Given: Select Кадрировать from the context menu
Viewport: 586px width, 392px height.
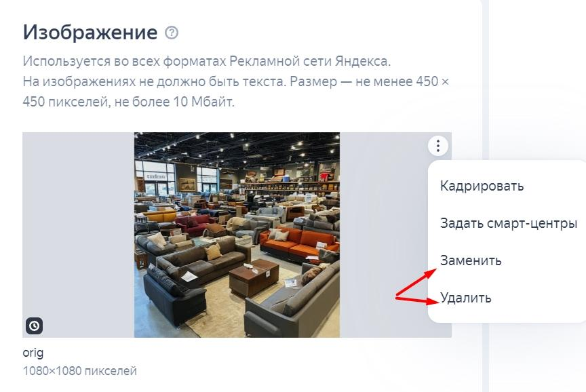Looking at the screenshot, I should 482,186.
